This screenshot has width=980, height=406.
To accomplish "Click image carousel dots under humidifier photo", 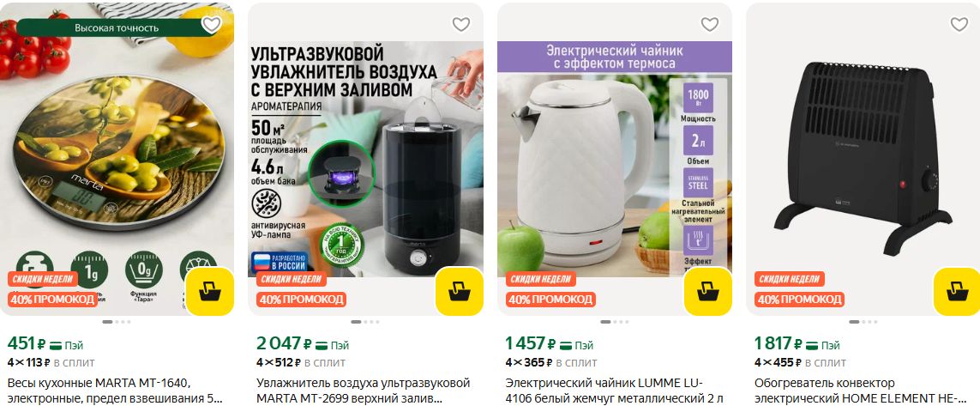I will click(365, 322).
